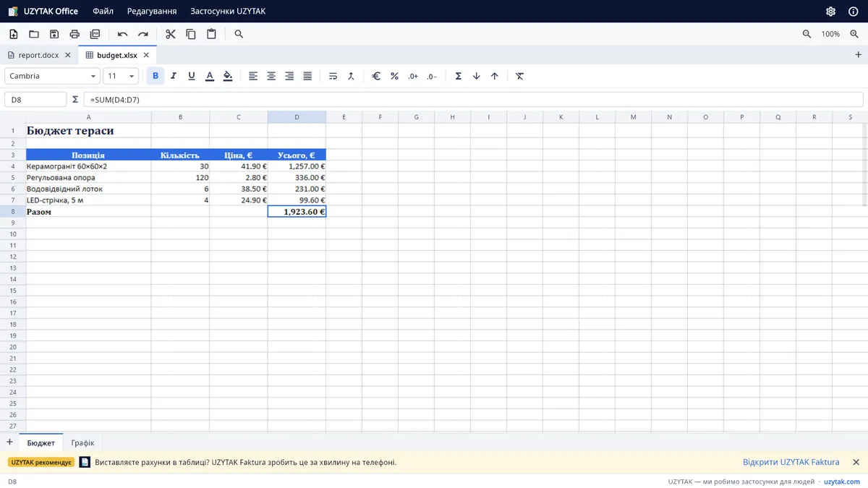Open the font size 11 dropdown

[121, 76]
